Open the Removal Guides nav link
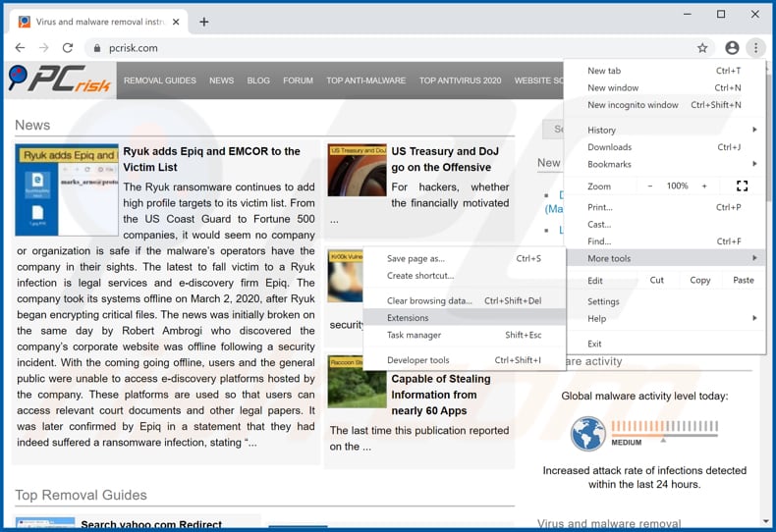Screen dimensions: 776x532 (160, 80)
